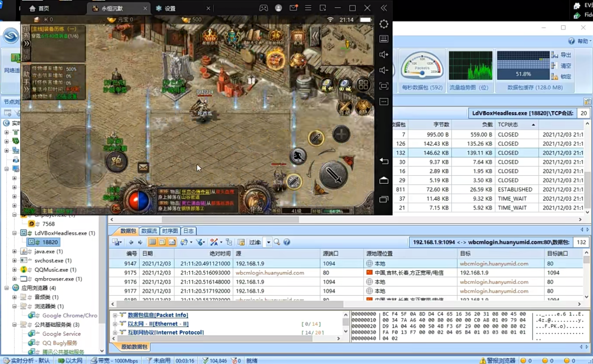Collapse the 应用浏览器 (4) tree node
The image size is (593, 364).
[7, 288]
